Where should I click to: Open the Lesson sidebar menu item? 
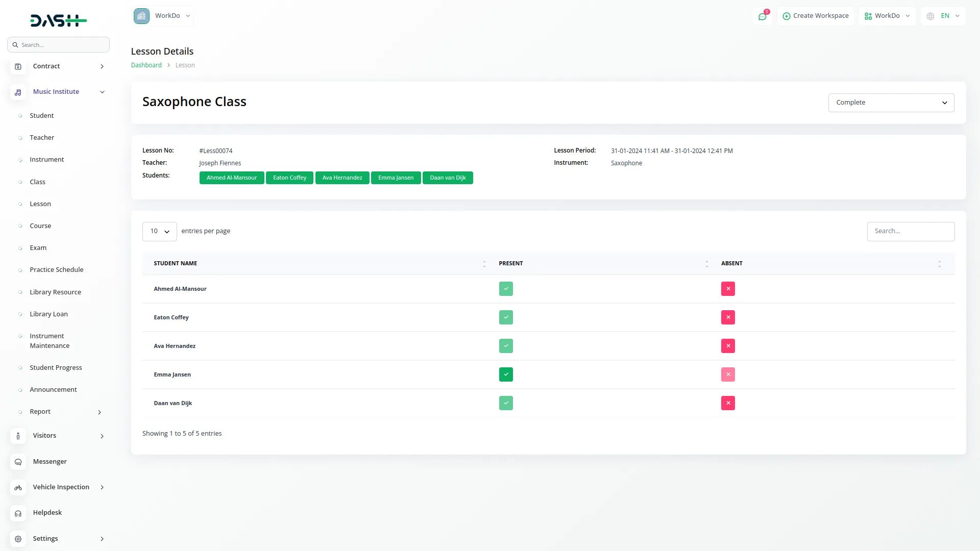tap(40, 204)
